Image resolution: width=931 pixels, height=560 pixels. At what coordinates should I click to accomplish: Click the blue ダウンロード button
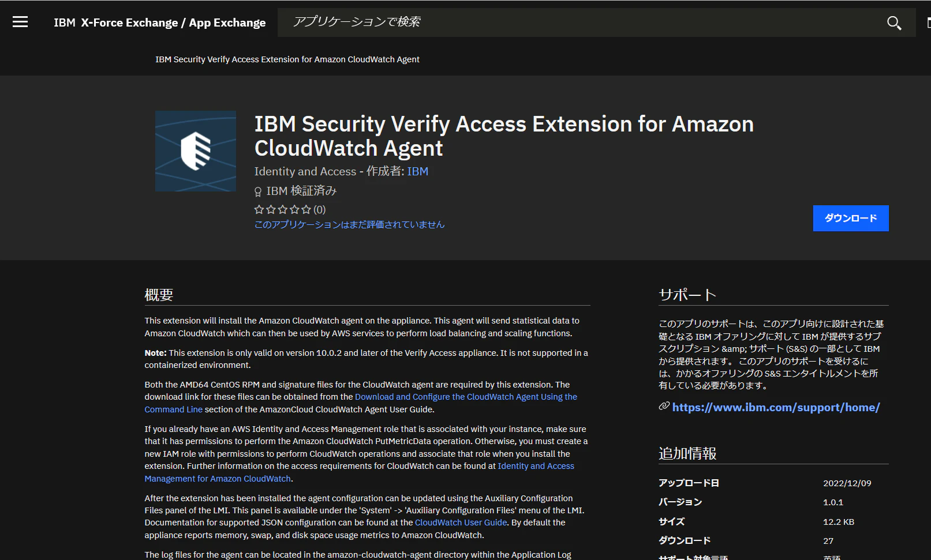851,218
